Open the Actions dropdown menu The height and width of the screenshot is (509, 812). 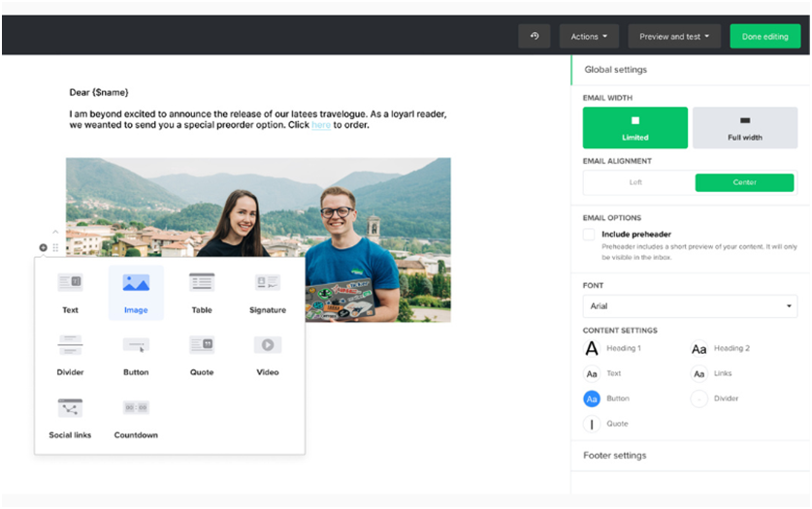589,36
